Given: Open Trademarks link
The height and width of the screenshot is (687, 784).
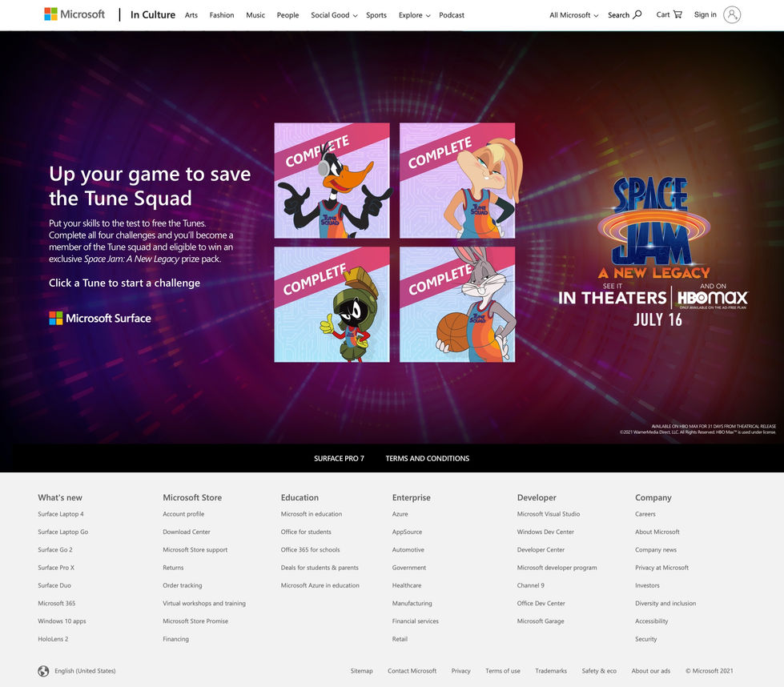Looking at the screenshot, I should click(551, 671).
